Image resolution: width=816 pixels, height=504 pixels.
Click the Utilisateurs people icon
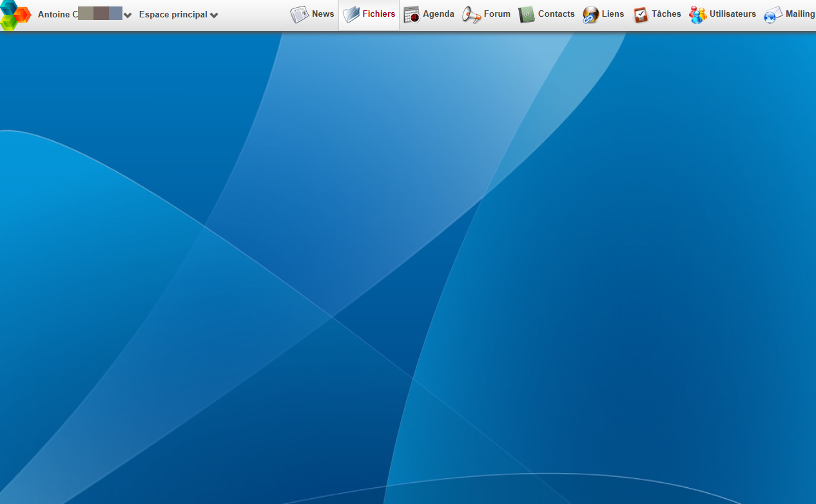coord(697,14)
